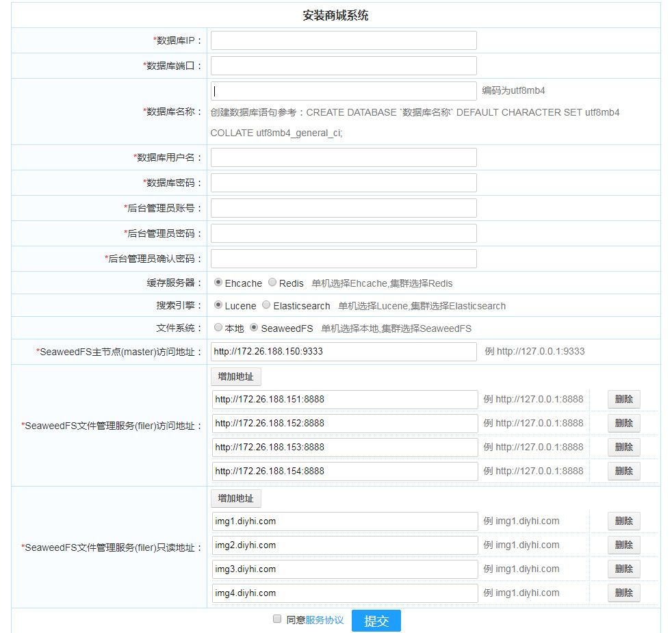Screen dimensions: 672x633
Task: Click the 单机选择Lucene,集群选择Elasticsearch hint
Action: pyautogui.click(x=422, y=306)
